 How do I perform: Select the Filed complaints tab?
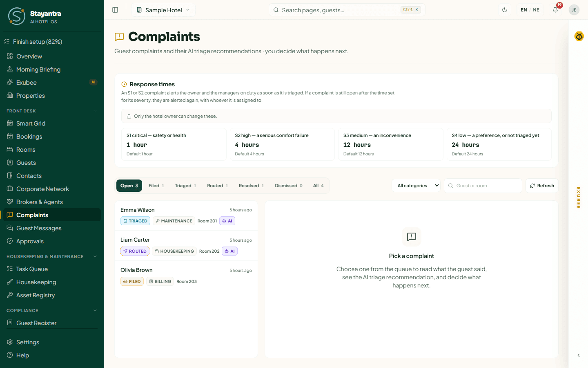(x=156, y=186)
